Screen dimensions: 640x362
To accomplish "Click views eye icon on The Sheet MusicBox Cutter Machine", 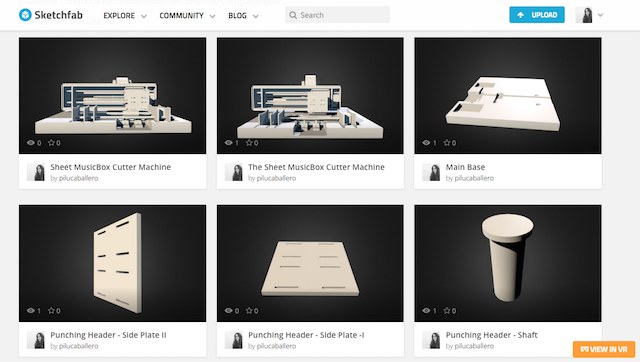I will point(229,142).
